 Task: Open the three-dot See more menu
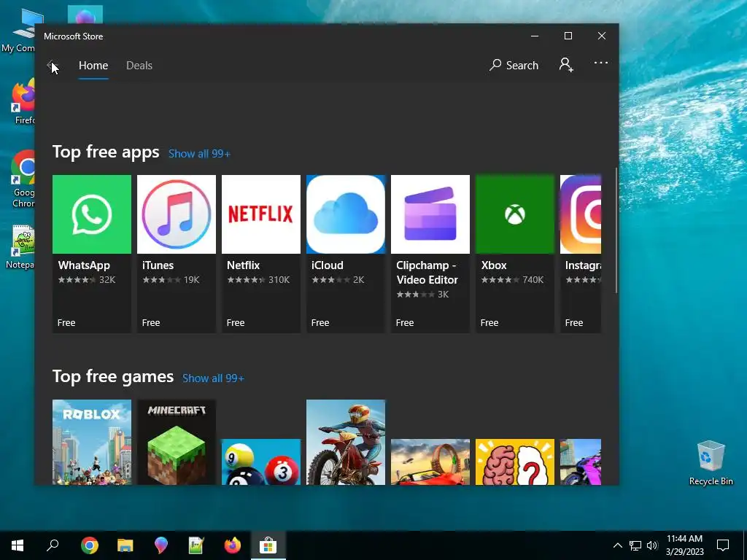(x=601, y=63)
